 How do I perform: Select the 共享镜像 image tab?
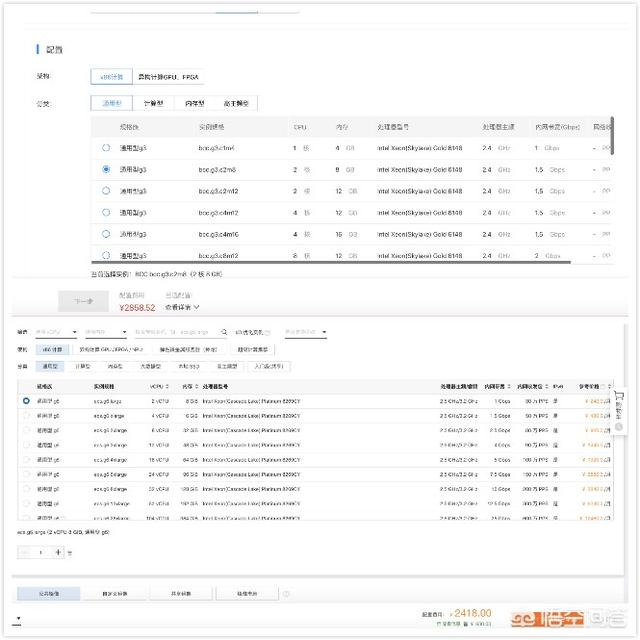181,593
